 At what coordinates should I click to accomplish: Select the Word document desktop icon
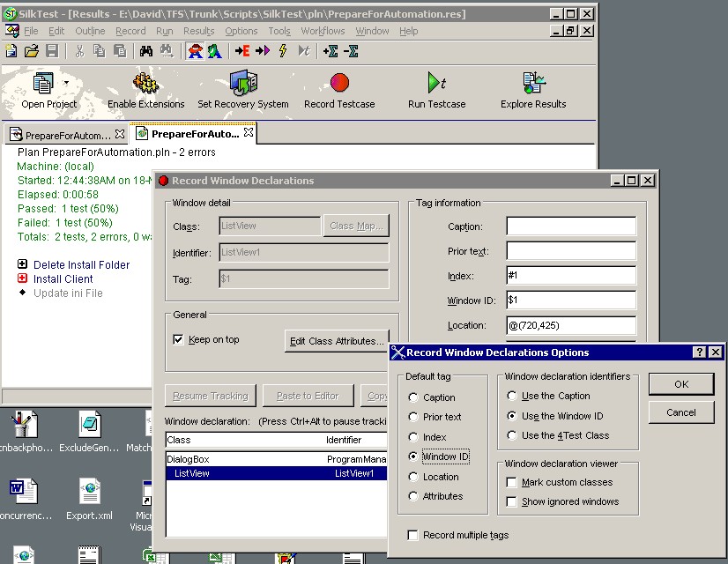(x=22, y=491)
